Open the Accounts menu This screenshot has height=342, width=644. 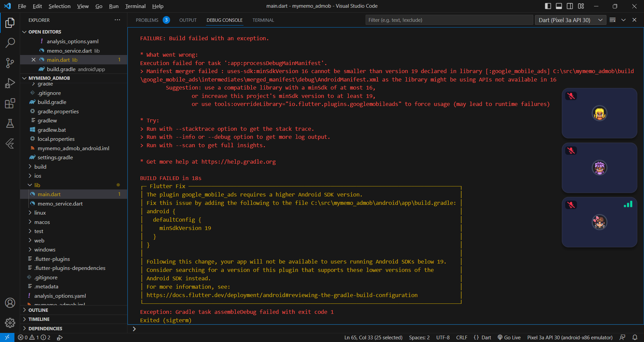(x=10, y=303)
